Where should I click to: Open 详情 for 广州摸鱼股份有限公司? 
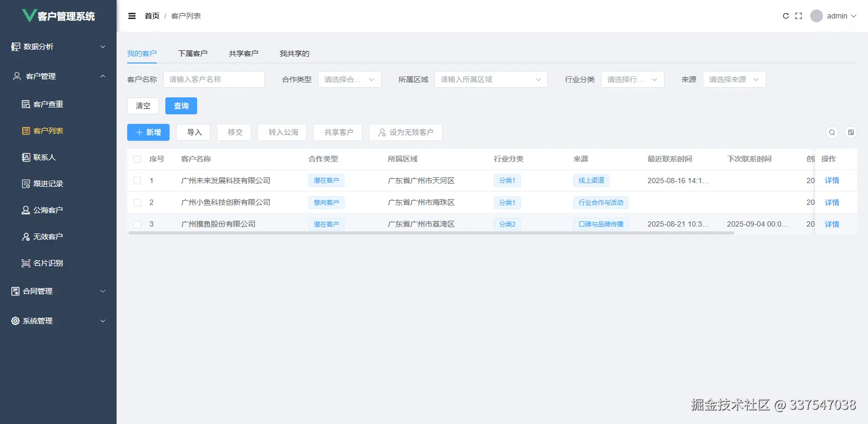[832, 224]
